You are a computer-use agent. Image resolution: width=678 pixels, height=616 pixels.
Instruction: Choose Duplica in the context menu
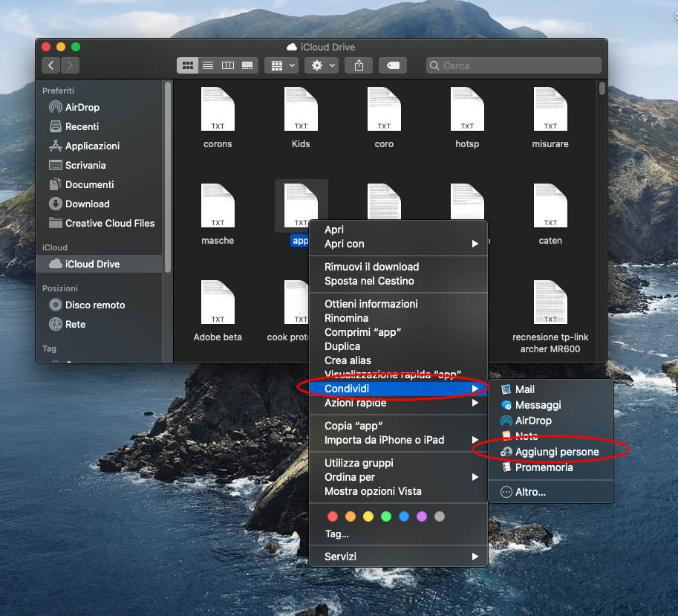(398, 346)
